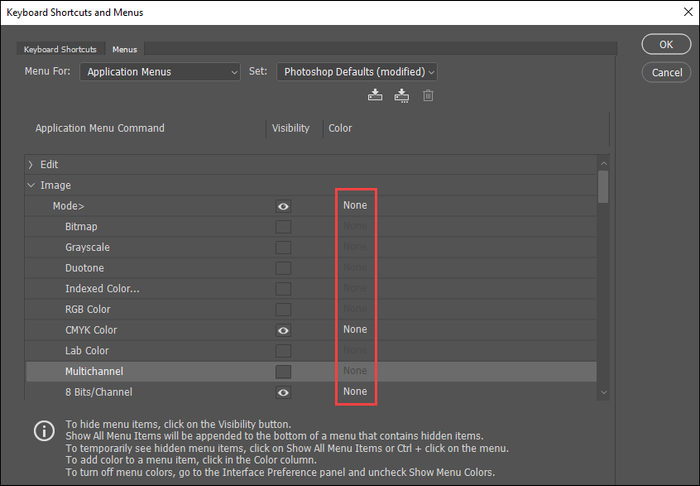
Task: Expand the Edit menu group
Action: 31,165
